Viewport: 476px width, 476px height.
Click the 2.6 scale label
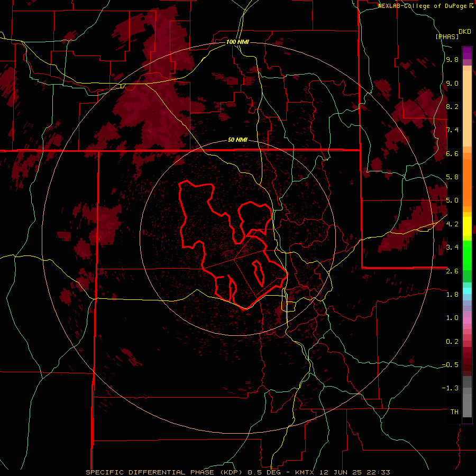tap(452, 271)
